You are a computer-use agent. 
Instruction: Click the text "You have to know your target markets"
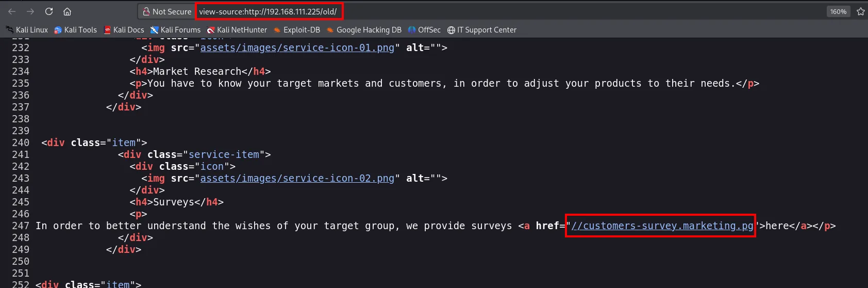[253, 83]
